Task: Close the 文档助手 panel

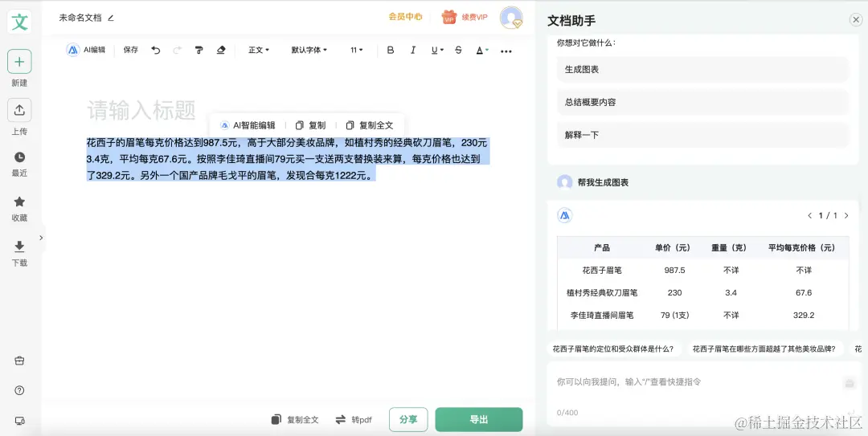Action: [855, 20]
